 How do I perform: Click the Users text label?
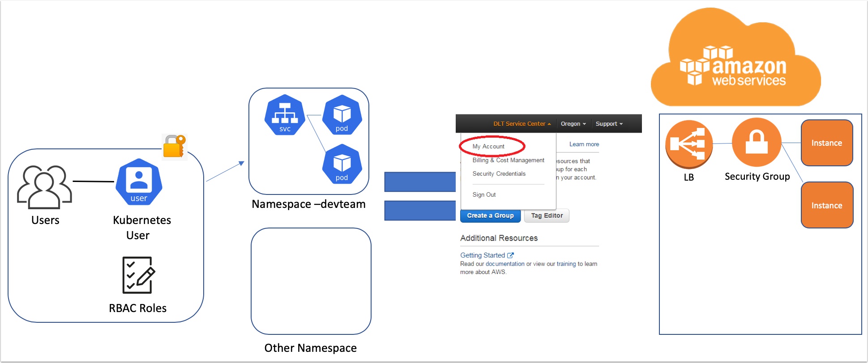tap(45, 220)
